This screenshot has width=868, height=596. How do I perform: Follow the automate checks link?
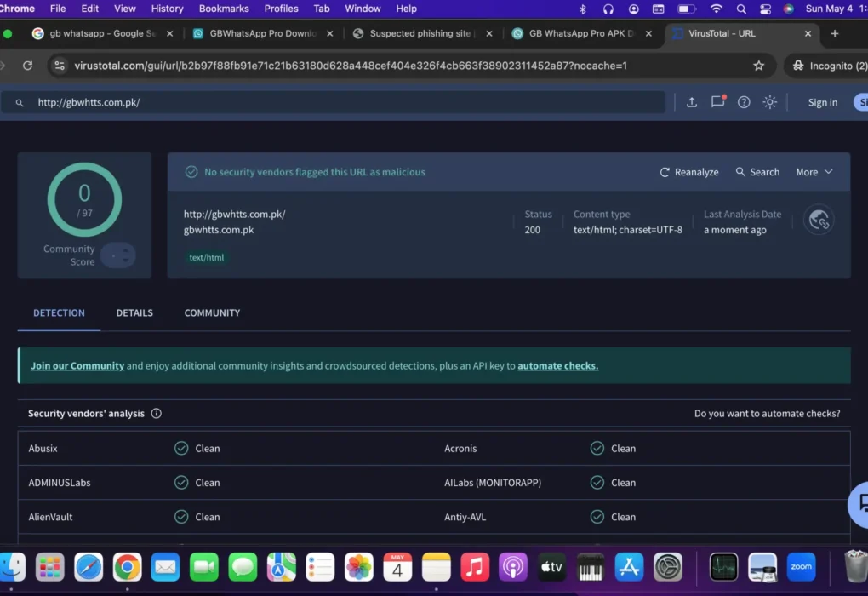pyautogui.click(x=557, y=366)
